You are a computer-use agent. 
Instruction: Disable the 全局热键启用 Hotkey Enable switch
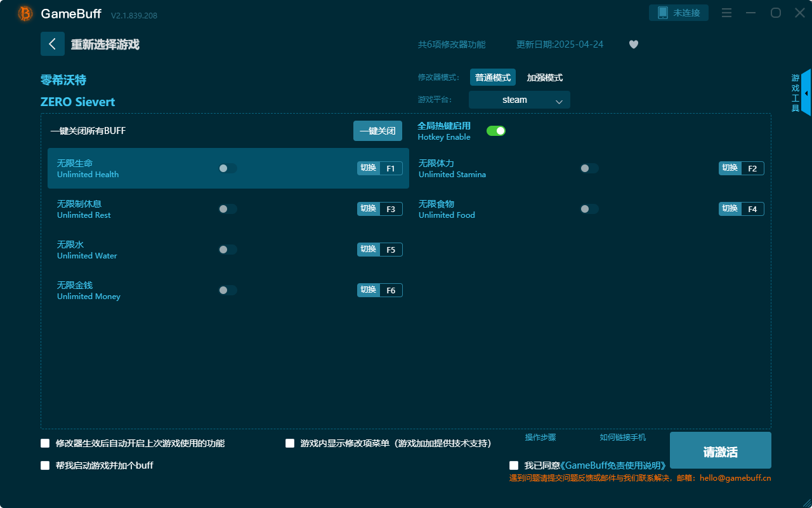point(496,130)
